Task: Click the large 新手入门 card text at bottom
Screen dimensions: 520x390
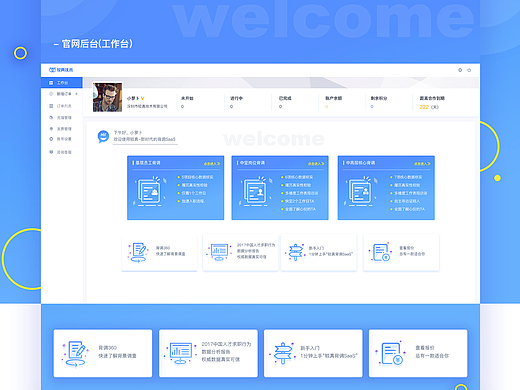Action: (329, 352)
